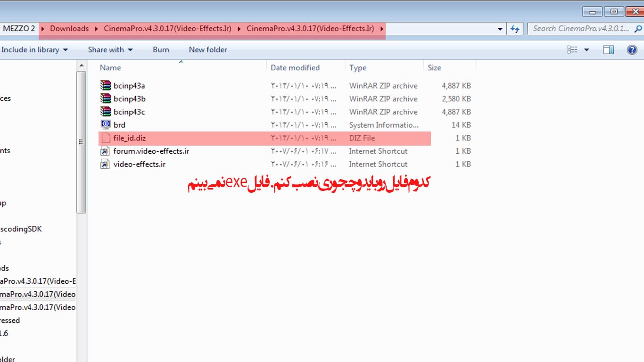Select scodingSDK item in navigation pane
The height and width of the screenshot is (362, 644).
[21, 229]
